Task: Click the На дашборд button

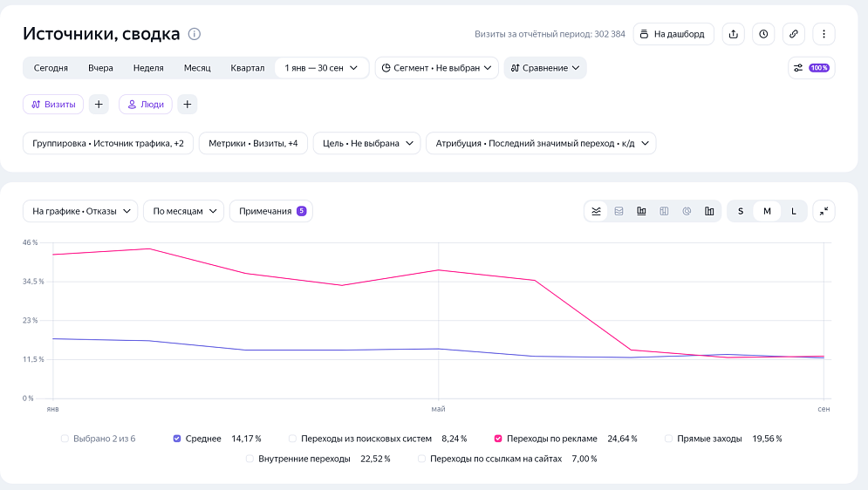Action: (673, 34)
